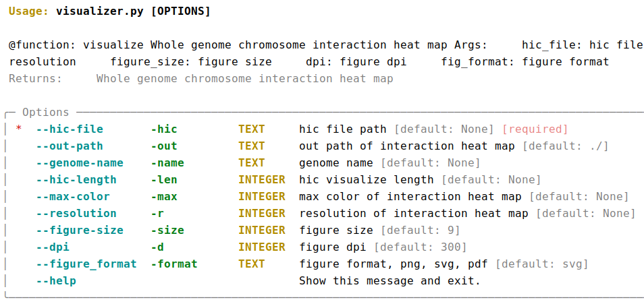Click the -size short flag
Screen dimensions: 644x304
(167, 230)
